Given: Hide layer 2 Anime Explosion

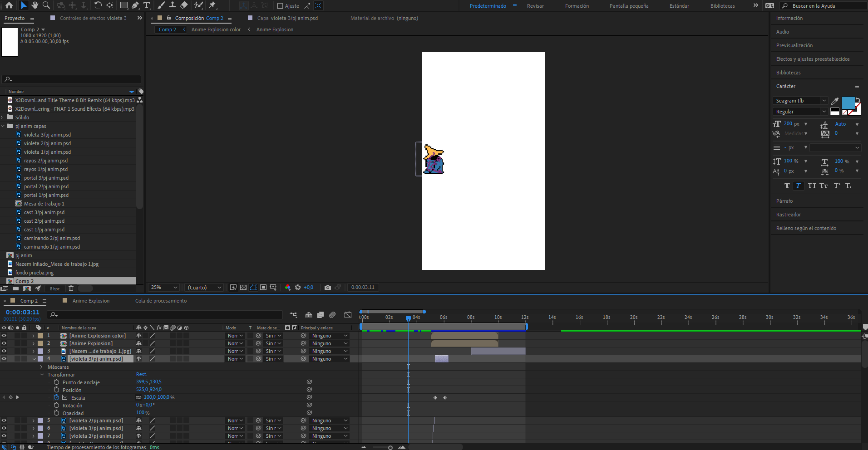Looking at the screenshot, I should pyautogui.click(x=4, y=344).
